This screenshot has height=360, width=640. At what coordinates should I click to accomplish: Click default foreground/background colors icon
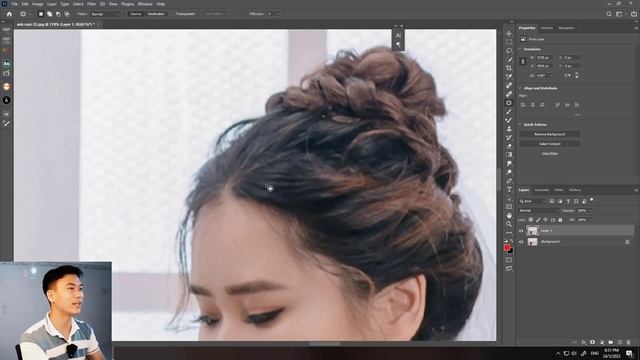pyautogui.click(x=506, y=241)
